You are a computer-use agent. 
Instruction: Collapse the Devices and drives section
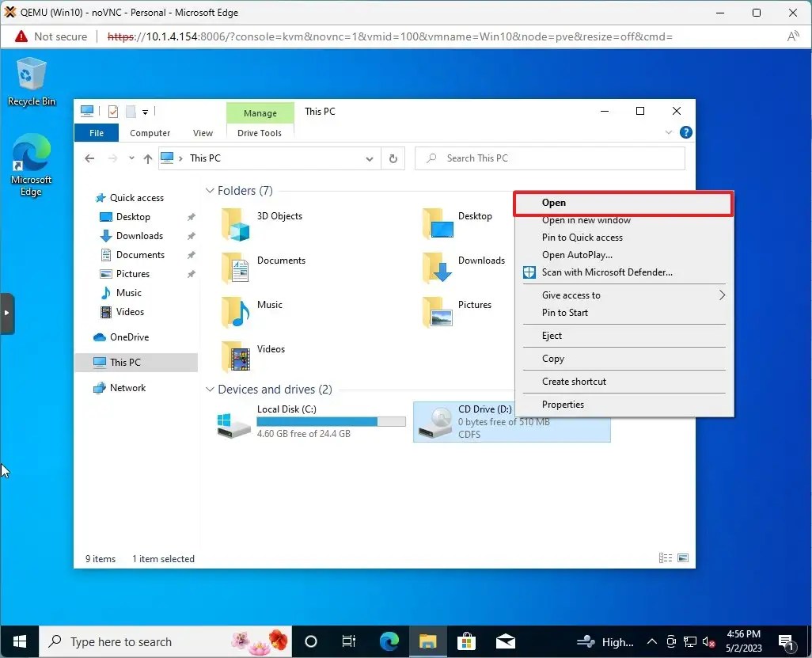click(x=209, y=389)
